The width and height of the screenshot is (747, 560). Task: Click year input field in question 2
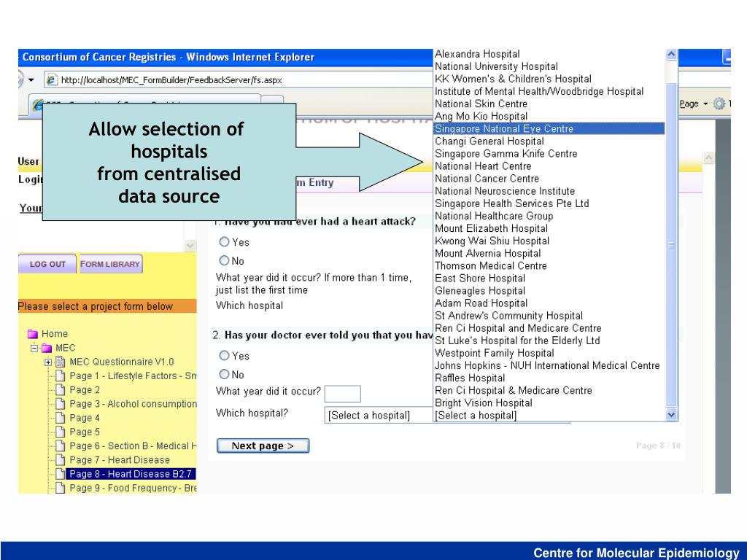coord(343,394)
